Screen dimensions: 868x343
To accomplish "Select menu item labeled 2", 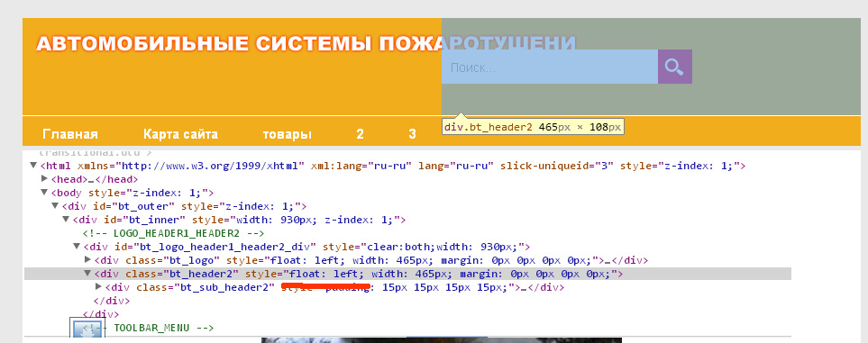I will 360,134.
